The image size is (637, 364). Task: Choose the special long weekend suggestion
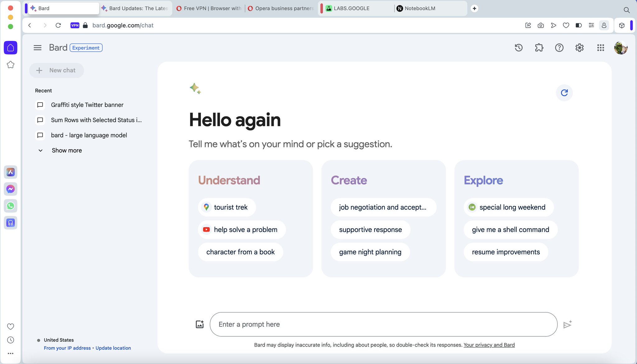click(509, 207)
